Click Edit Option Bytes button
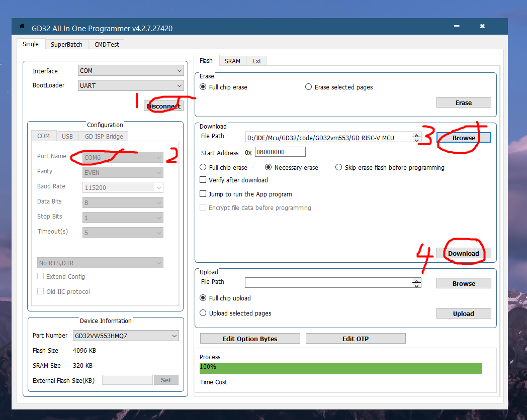Screen dimensions: 527x420 tap(250, 339)
